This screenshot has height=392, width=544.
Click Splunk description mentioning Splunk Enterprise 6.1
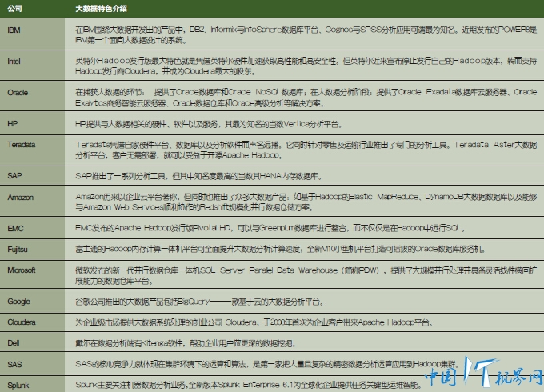(249, 385)
